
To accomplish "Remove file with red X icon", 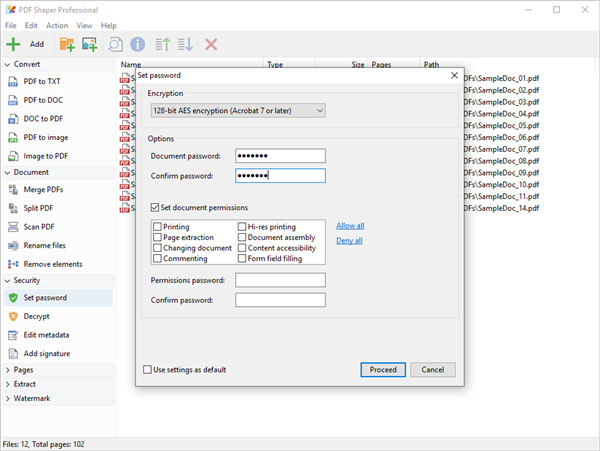I will click(211, 44).
